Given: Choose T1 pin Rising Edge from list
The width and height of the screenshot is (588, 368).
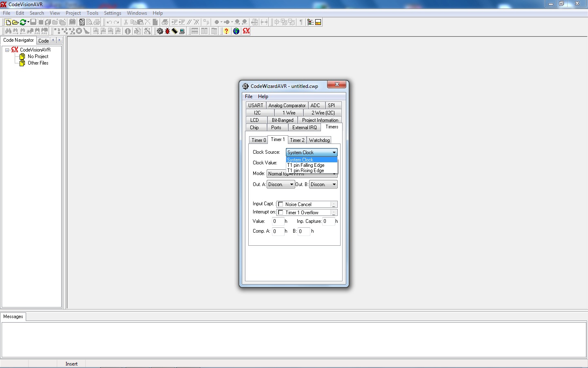Looking at the screenshot, I should (306, 171).
